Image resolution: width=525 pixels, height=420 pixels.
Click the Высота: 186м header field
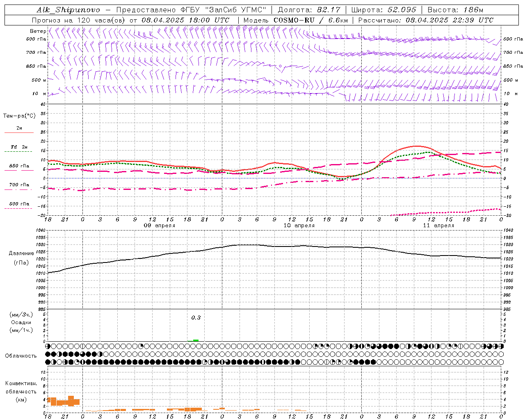click(455, 10)
